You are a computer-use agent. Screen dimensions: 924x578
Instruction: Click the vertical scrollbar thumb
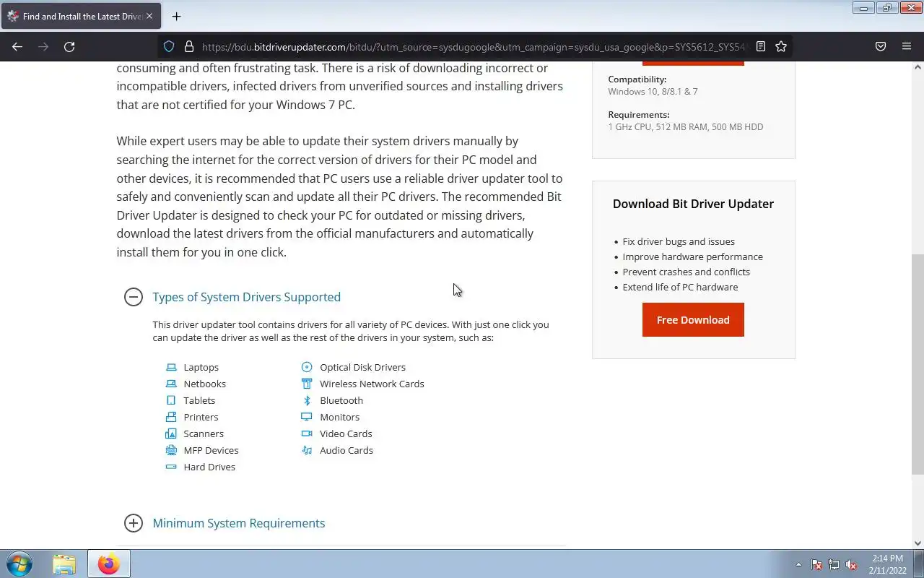point(918,364)
